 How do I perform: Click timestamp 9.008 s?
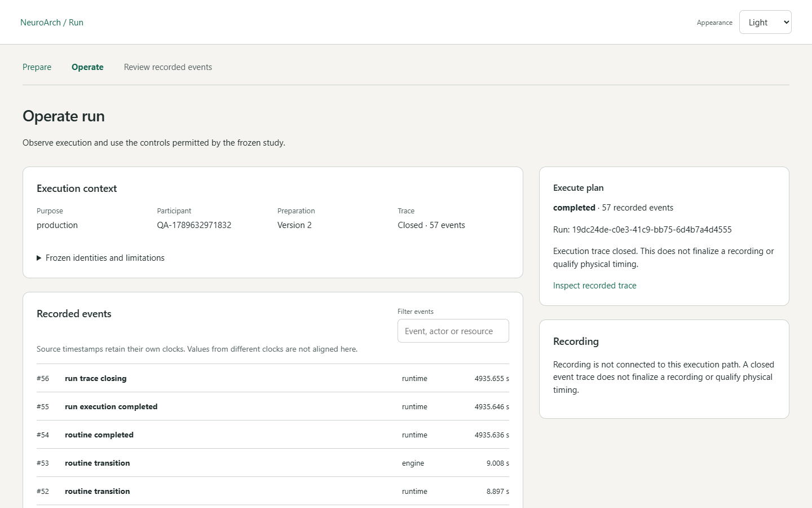[x=498, y=463]
